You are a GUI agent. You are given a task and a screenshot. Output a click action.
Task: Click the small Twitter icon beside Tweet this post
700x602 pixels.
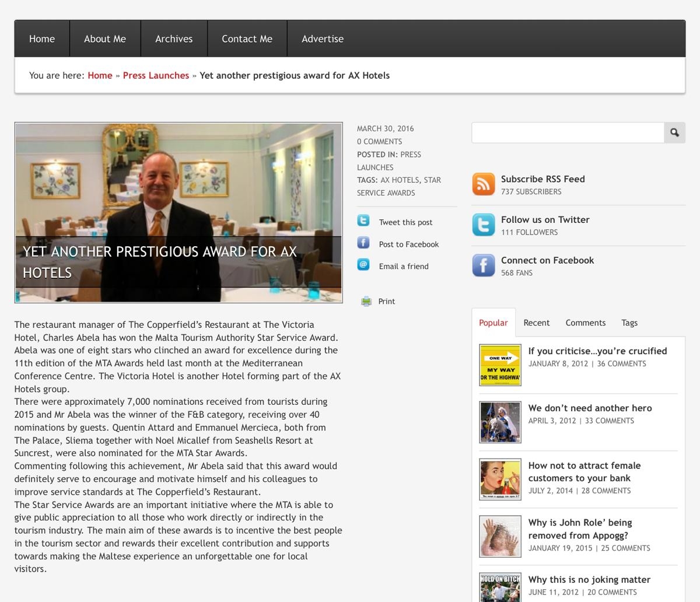(x=363, y=221)
